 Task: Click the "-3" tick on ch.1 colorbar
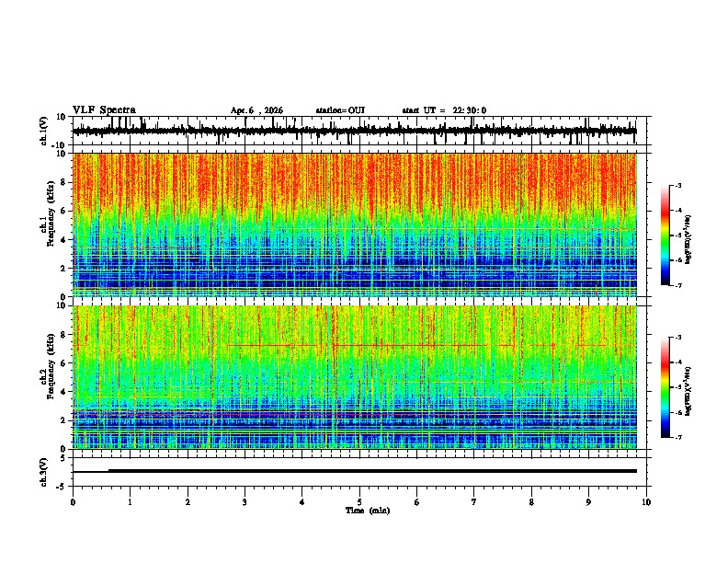677,185
